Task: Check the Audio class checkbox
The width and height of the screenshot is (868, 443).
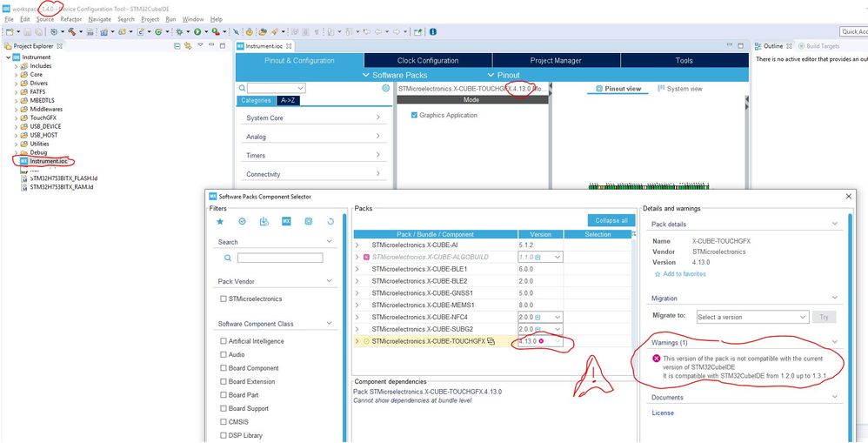Action: click(224, 354)
